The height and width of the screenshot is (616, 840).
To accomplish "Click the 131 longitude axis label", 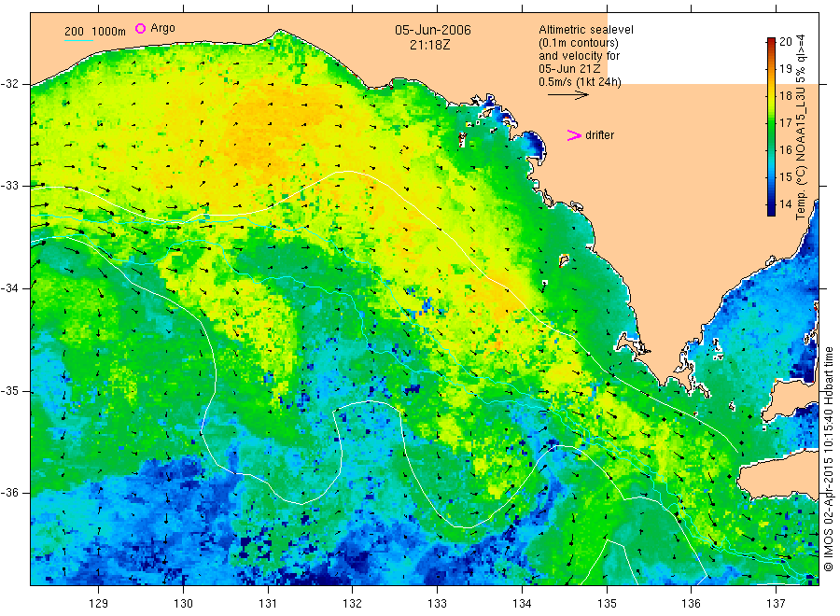I will pyautogui.click(x=268, y=604).
